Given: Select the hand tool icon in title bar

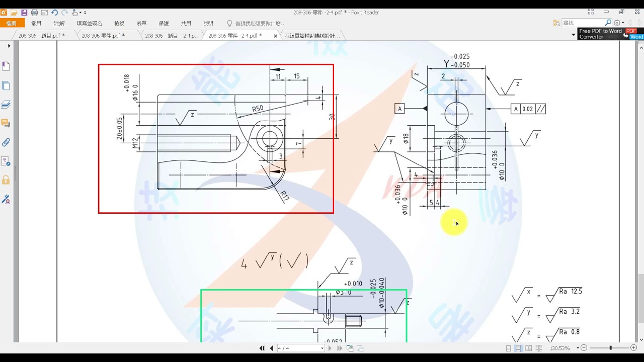Looking at the screenshot, I should 74,13.
